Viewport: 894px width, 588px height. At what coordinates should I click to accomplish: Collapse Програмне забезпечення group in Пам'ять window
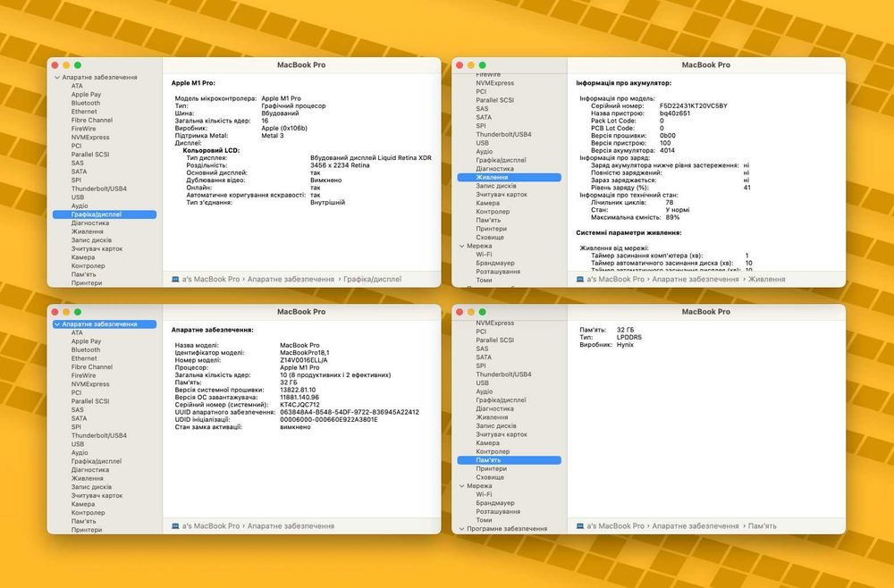(x=462, y=529)
